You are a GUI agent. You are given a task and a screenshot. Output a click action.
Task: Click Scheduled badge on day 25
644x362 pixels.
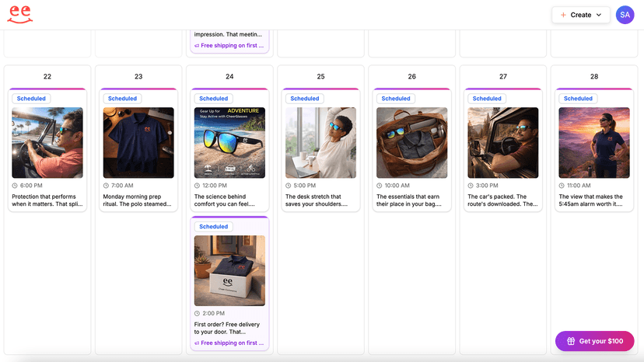pos(305,99)
